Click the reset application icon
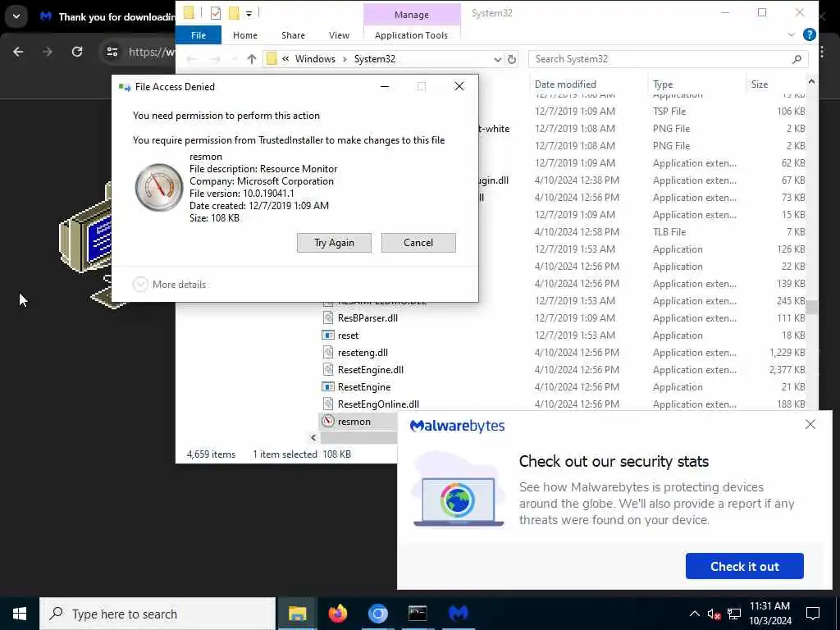 (328, 336)
